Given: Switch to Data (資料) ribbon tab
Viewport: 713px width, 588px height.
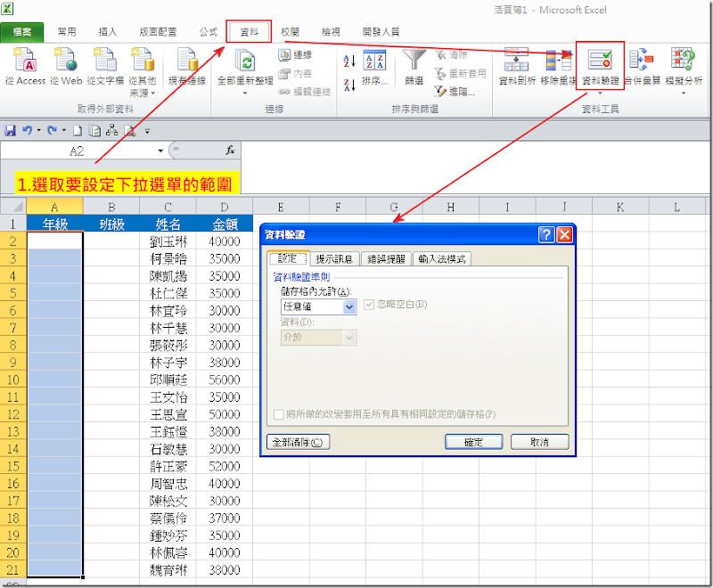Looking at the screenshot, I should point(249,32).
